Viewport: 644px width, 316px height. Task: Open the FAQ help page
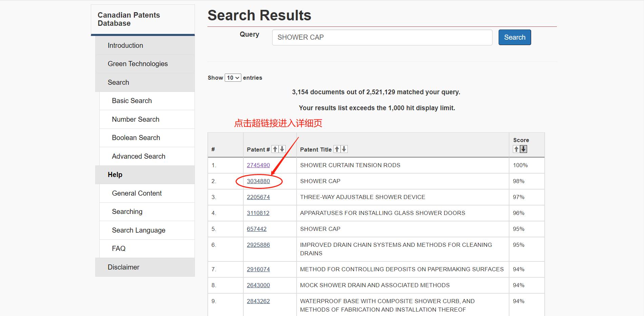point(119,249)
